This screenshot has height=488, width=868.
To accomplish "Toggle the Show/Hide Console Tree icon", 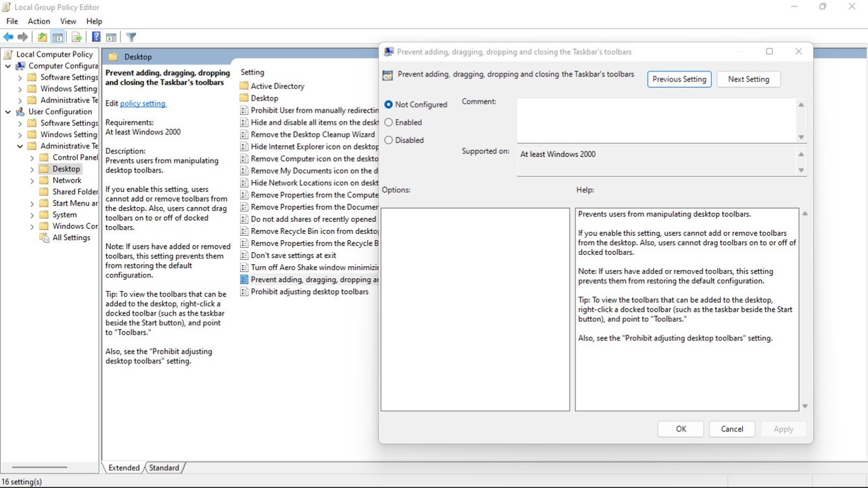I will pos(57,37).
